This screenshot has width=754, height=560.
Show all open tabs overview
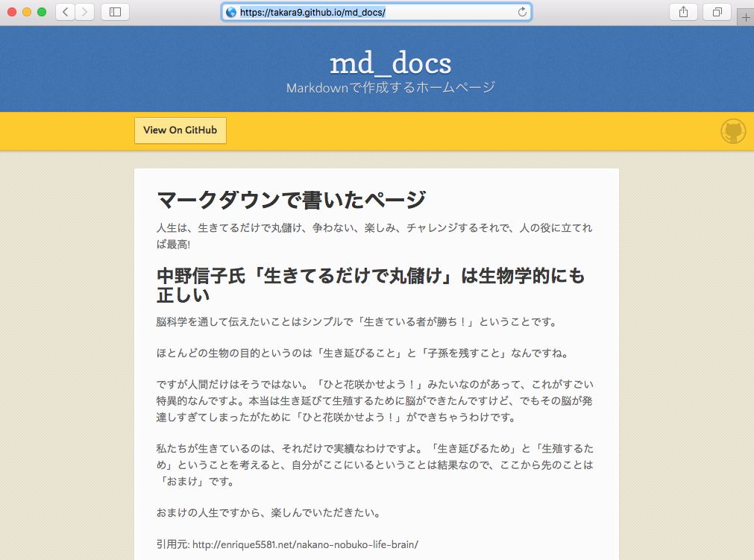[x=717, y=12]
